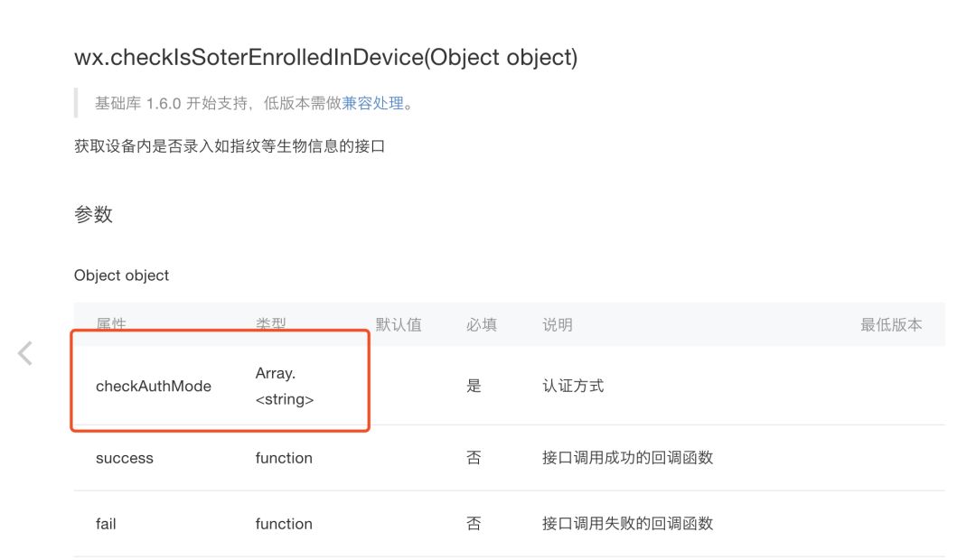The image size is (976, 560).
Task: Click the 必填 column header
Action: [x=481, y=324]
